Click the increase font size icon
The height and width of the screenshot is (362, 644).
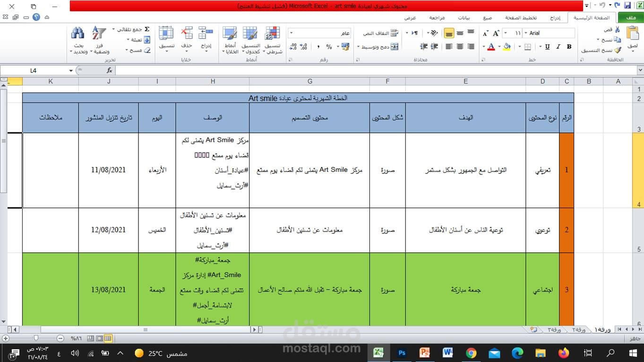pos(496,33)
